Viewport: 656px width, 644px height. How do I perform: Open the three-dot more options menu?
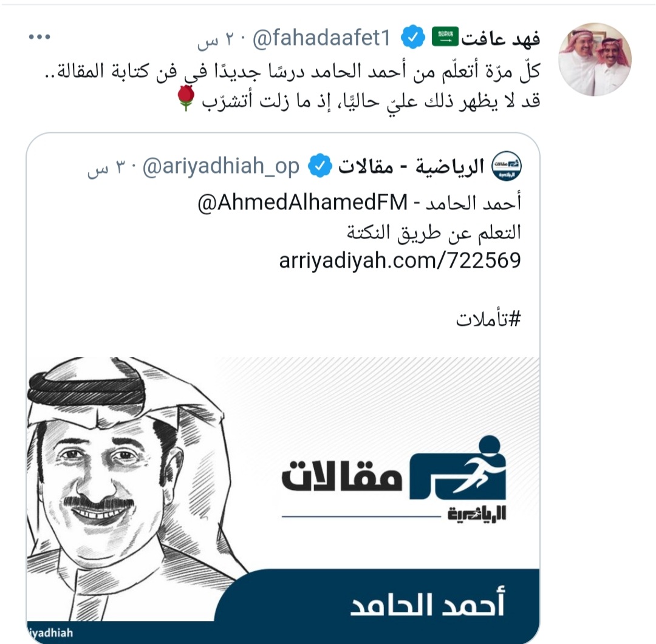point(39,37)
